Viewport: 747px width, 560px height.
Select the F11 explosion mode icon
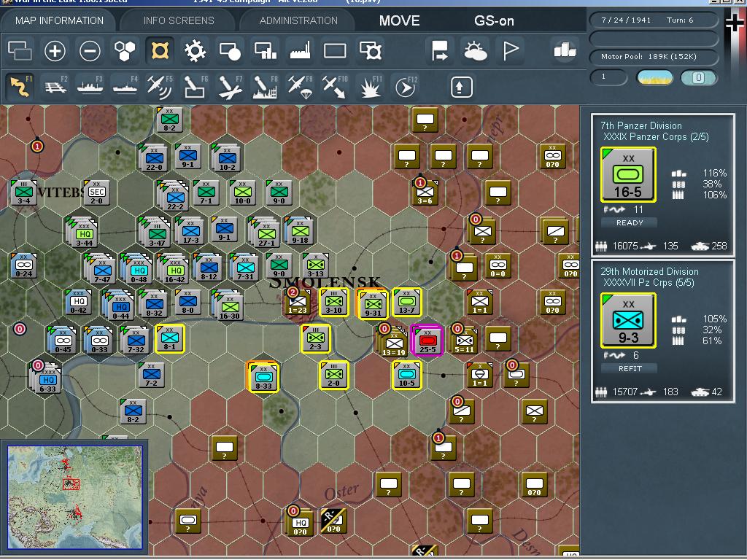370,87
